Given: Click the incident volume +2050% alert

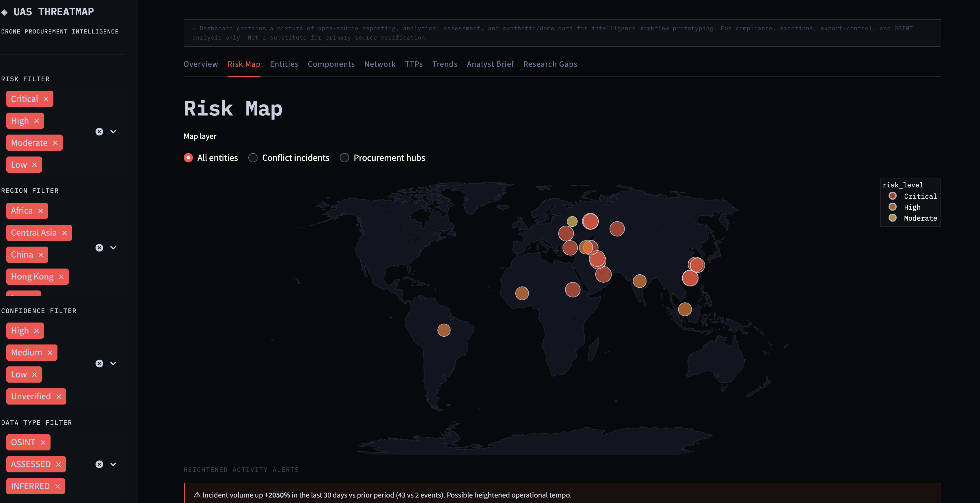Looking at the screenshot, I should [x=562, y=495].
